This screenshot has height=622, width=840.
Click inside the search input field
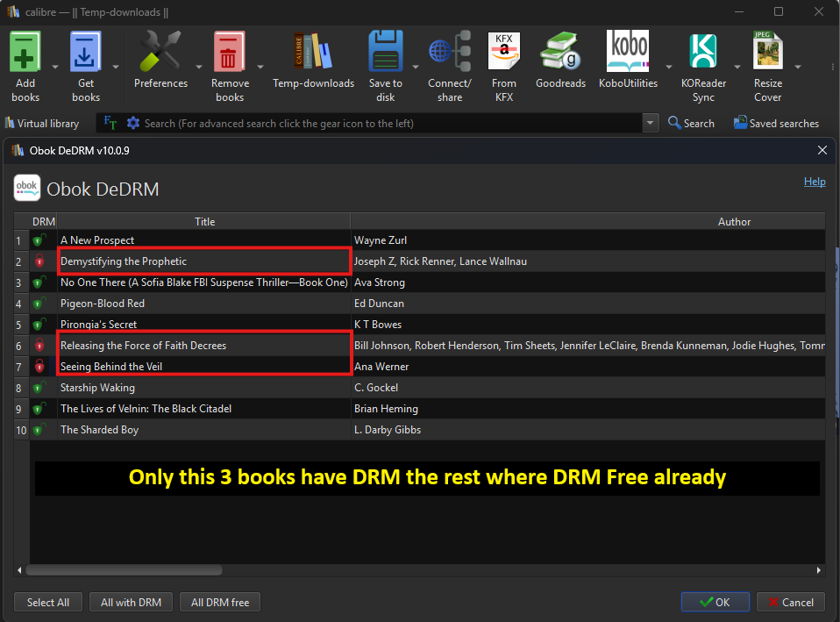coord(368,123)
